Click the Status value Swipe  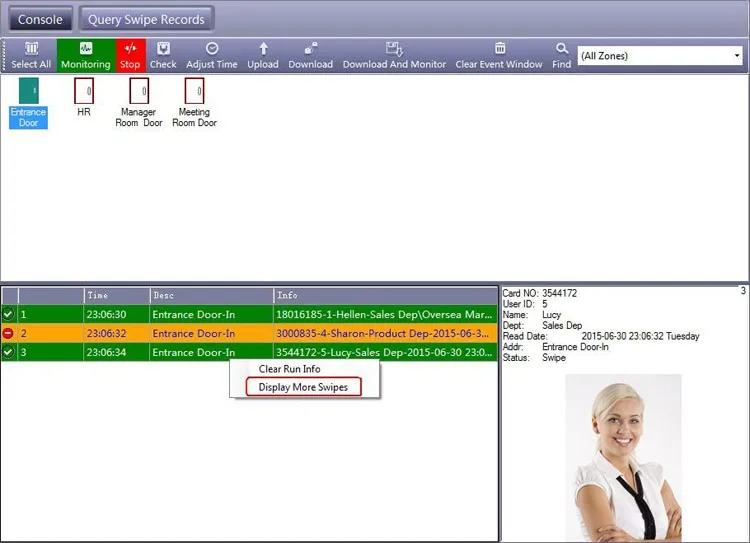pyautogui.click(x=554, y=358)
